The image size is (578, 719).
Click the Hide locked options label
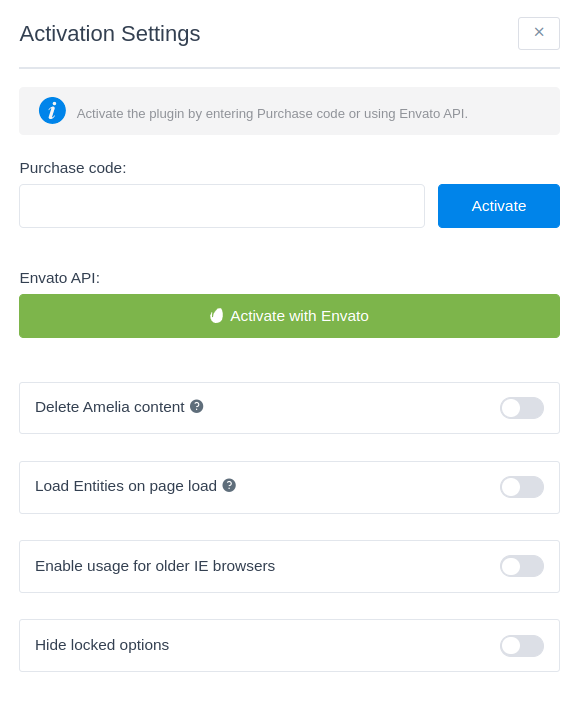click(x=102, y=645)
